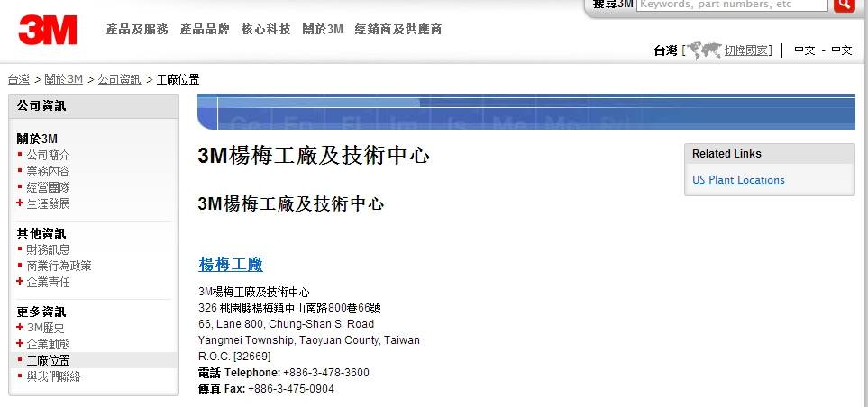This screenshot has height=407, width=868.
Task: Click the Related Links panel header
Action: pos(770,154)
